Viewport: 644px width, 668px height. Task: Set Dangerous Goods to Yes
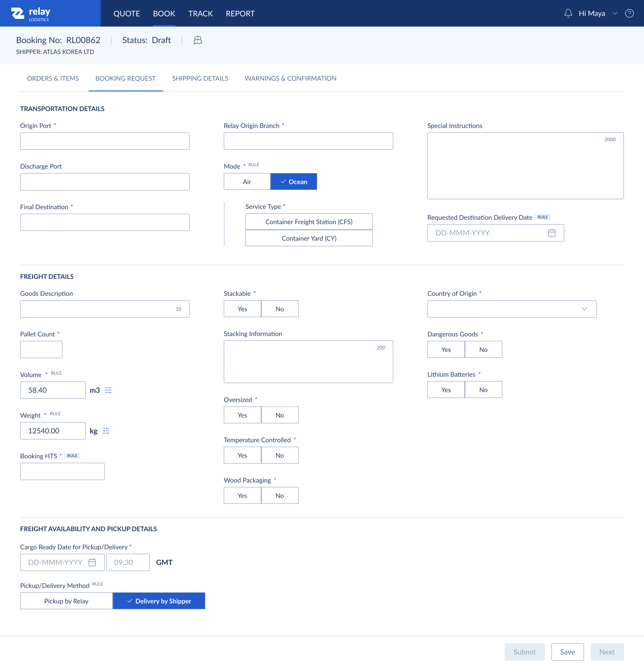[x=446, y=349]
